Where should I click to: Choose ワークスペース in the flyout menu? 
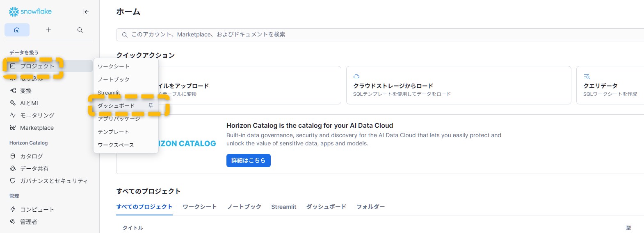pos(116,145)
